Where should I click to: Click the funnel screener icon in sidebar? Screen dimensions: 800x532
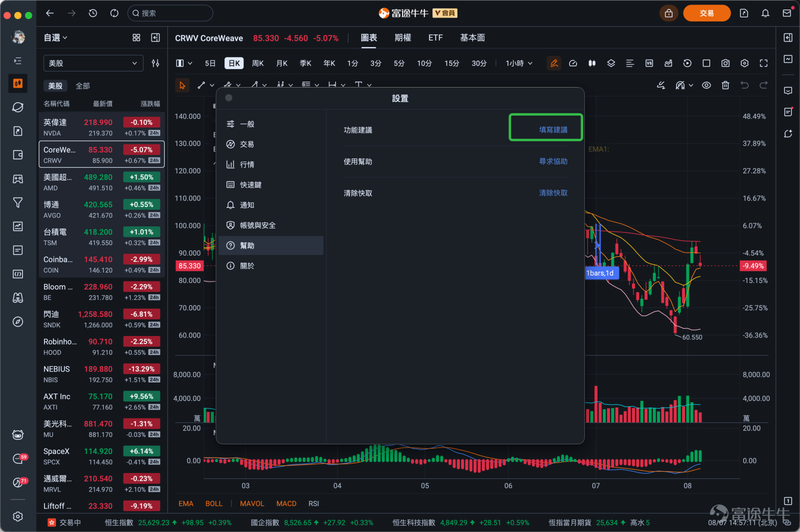click(18, 202)
